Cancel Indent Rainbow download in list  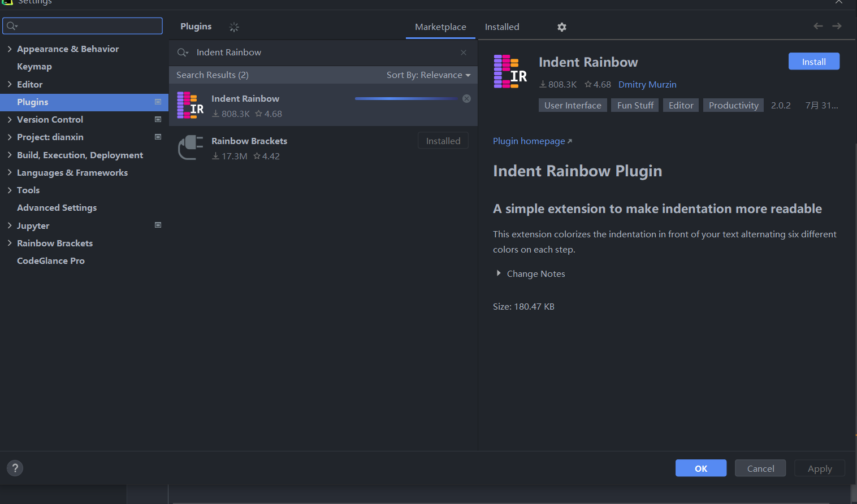point(466,98)
